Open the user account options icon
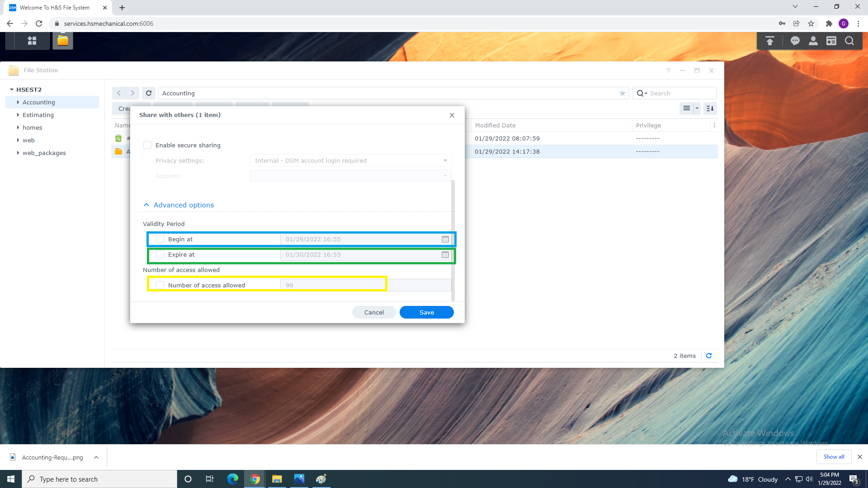The height and width of the screenshot is (488, 868). point(813,41)
